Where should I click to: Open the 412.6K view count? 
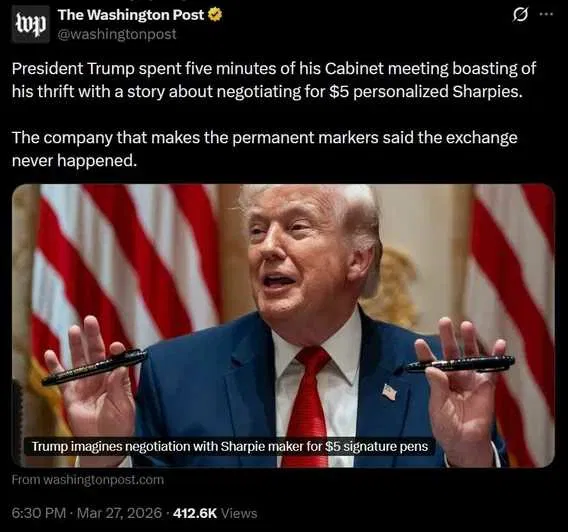[x=195, y=513]
